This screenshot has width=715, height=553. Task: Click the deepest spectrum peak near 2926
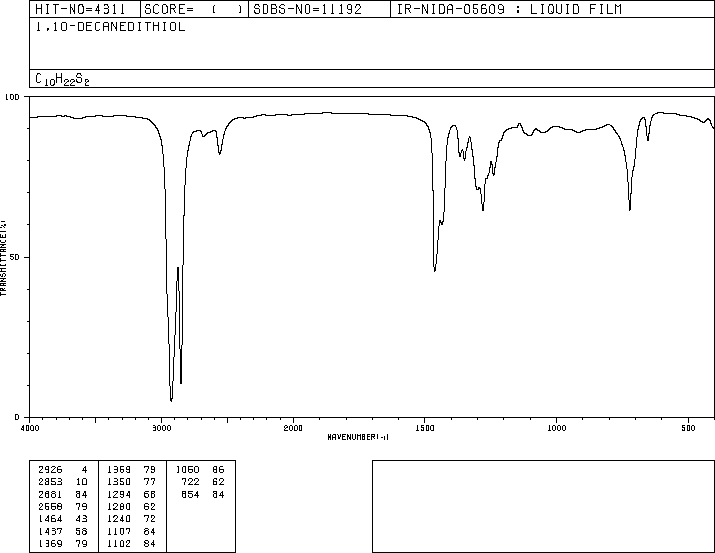[171, 400]
